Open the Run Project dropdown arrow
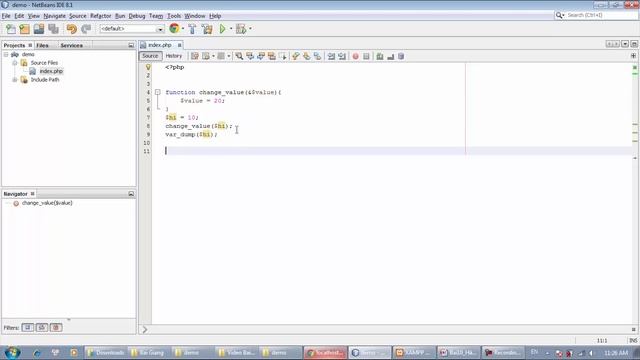This screenshot has width=640, height=360. pos(231,29)
